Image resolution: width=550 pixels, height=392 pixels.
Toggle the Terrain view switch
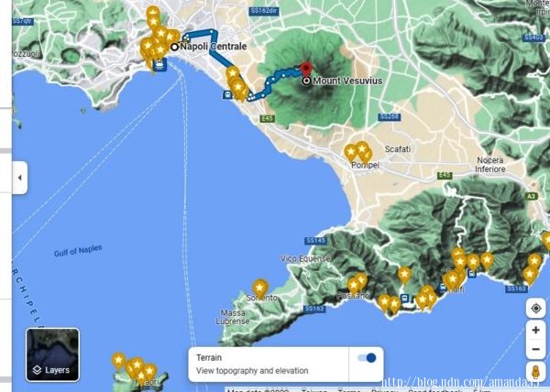coord(367,358)
